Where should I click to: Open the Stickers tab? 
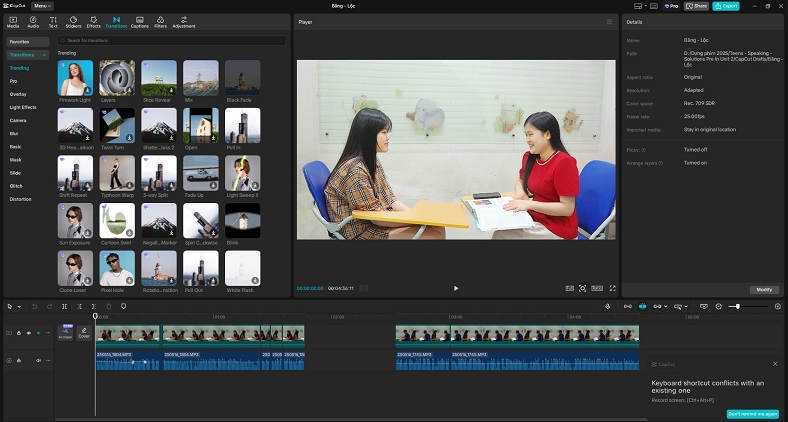(x=73, y=22)
